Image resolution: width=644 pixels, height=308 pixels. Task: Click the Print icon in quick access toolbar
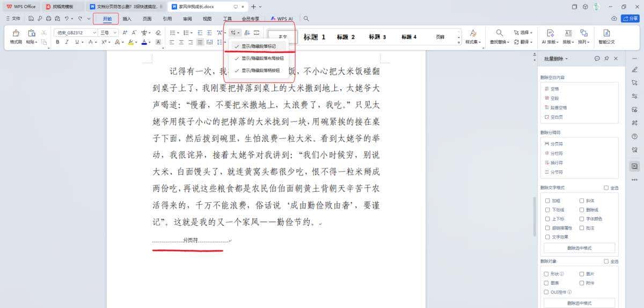click(48, 18)
